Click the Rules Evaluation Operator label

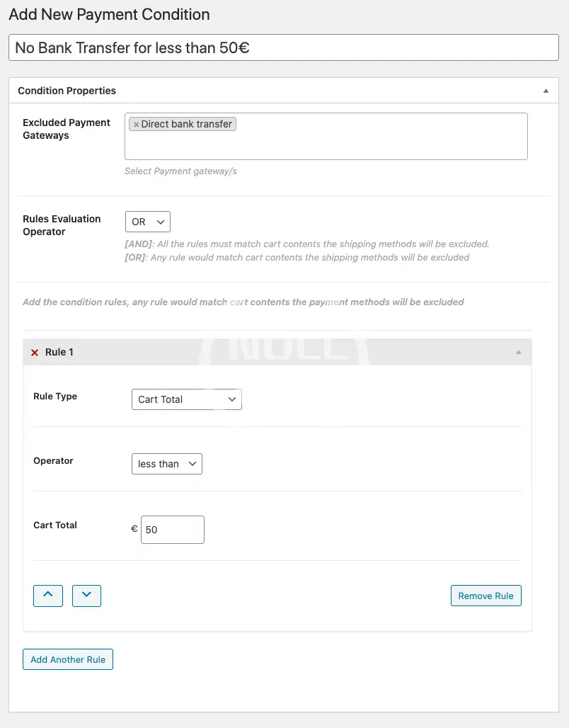point(62,225)
